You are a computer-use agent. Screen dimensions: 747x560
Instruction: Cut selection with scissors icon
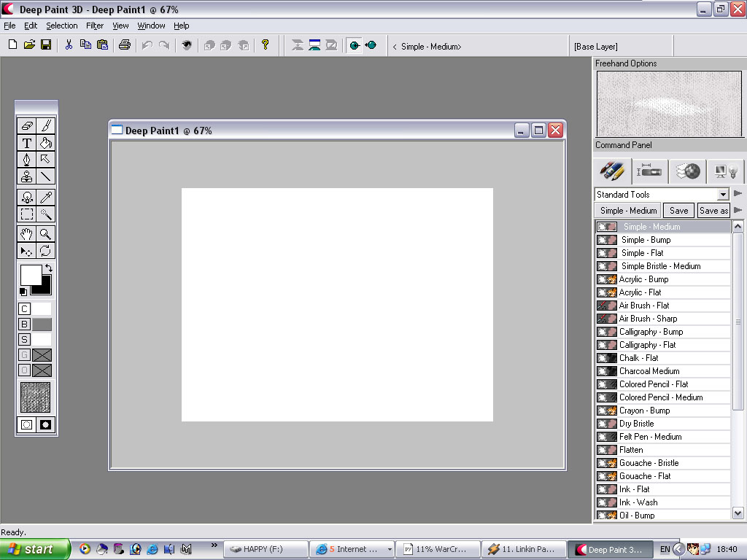69,44
